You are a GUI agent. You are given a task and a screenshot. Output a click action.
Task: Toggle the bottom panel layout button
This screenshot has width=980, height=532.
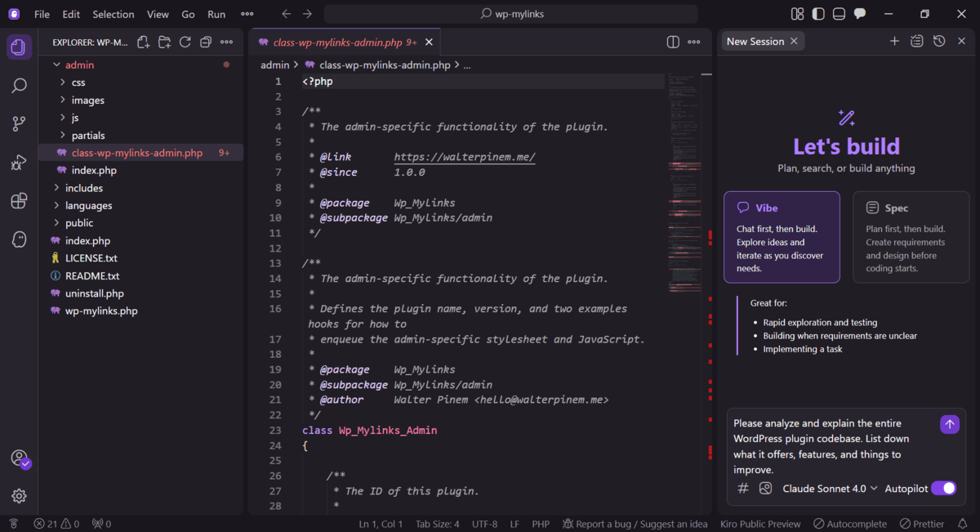[839, 14]
